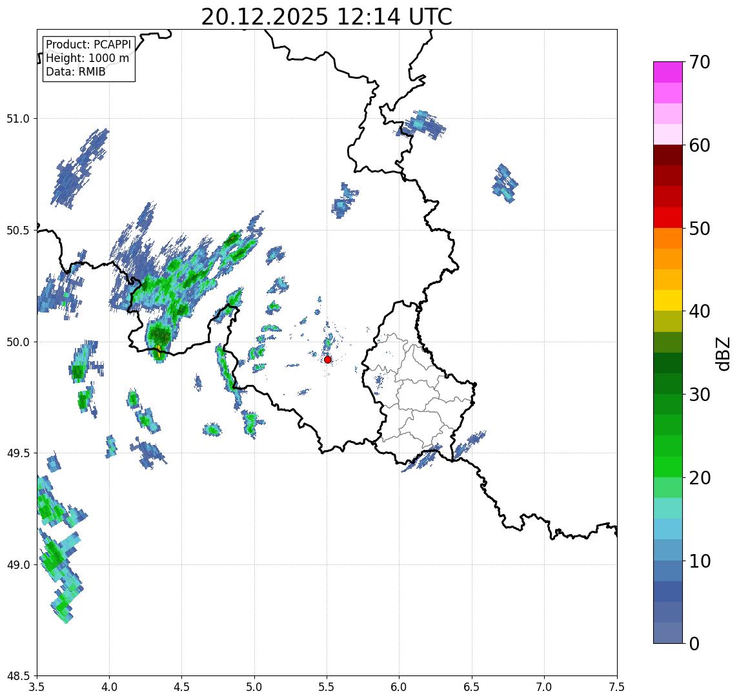739x700 pixels.
Task: Click longitude axis label 4.0
Action: coord(109,687)
